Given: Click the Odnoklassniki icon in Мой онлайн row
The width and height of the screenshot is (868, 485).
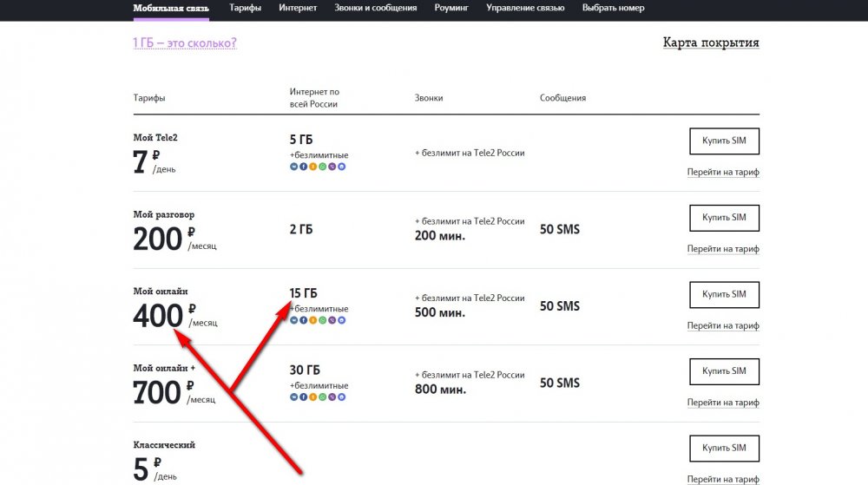Looking at the screenshot, I should (x=312, y=320).
